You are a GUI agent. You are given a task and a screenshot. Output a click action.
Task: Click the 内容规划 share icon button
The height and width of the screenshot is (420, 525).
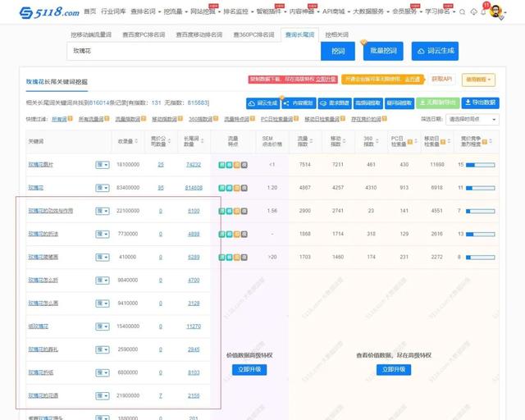pyautogui.click(x=299, y=103)
